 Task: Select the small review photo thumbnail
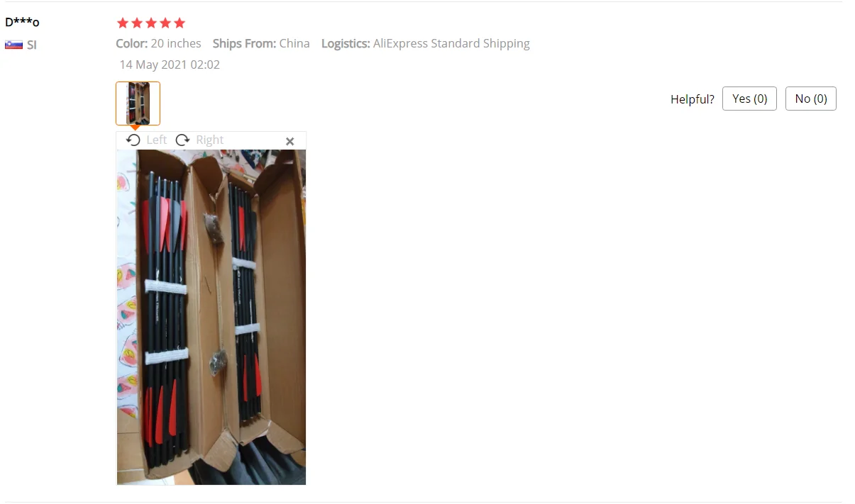point(138,103)
